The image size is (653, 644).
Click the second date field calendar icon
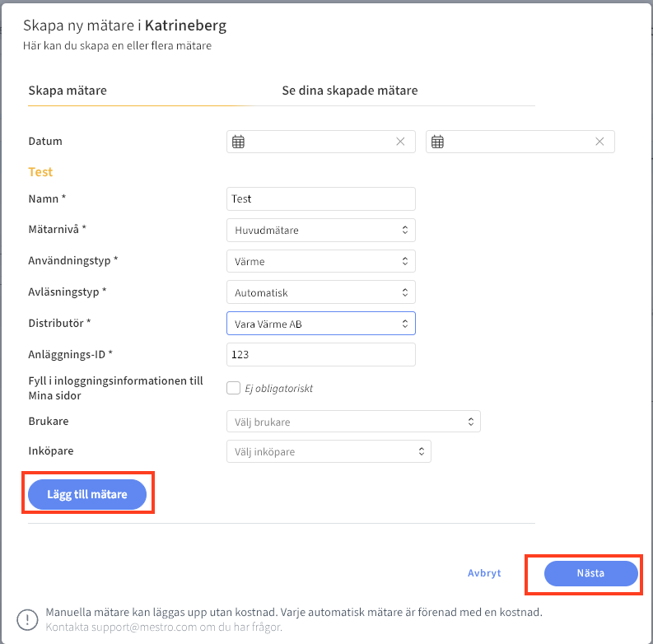438,142
